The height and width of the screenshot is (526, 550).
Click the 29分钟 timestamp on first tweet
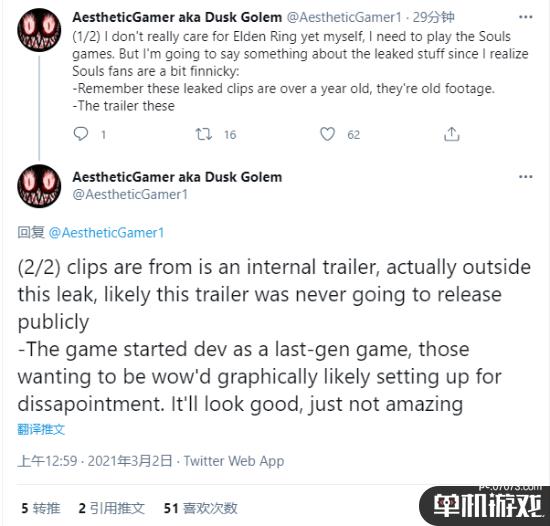pos(434,17)
